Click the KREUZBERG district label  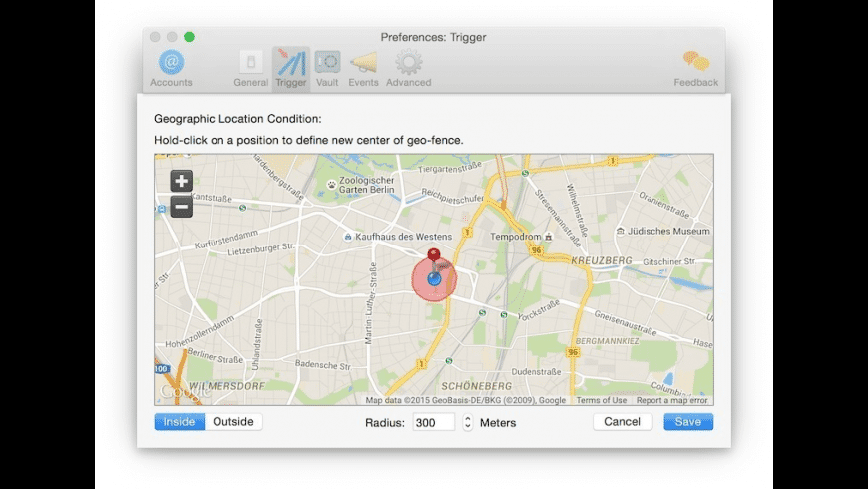(x=602, y=260)
